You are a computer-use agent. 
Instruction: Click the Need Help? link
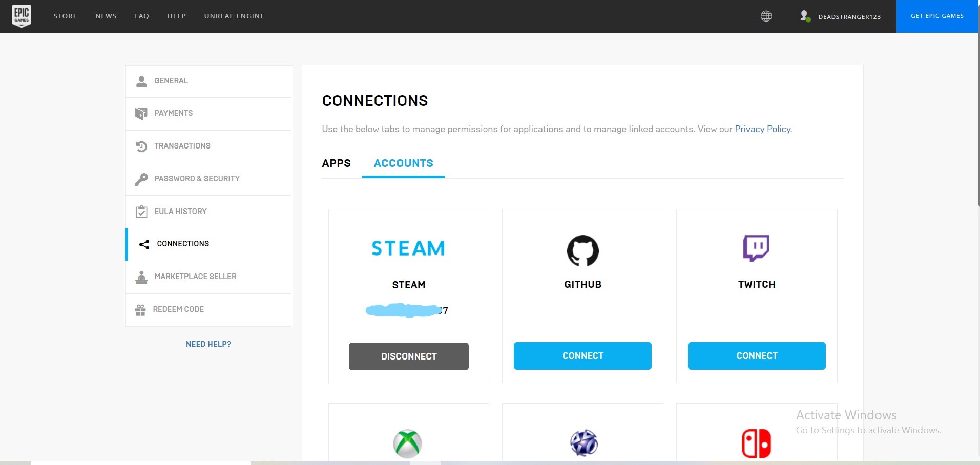pos(208,344)
